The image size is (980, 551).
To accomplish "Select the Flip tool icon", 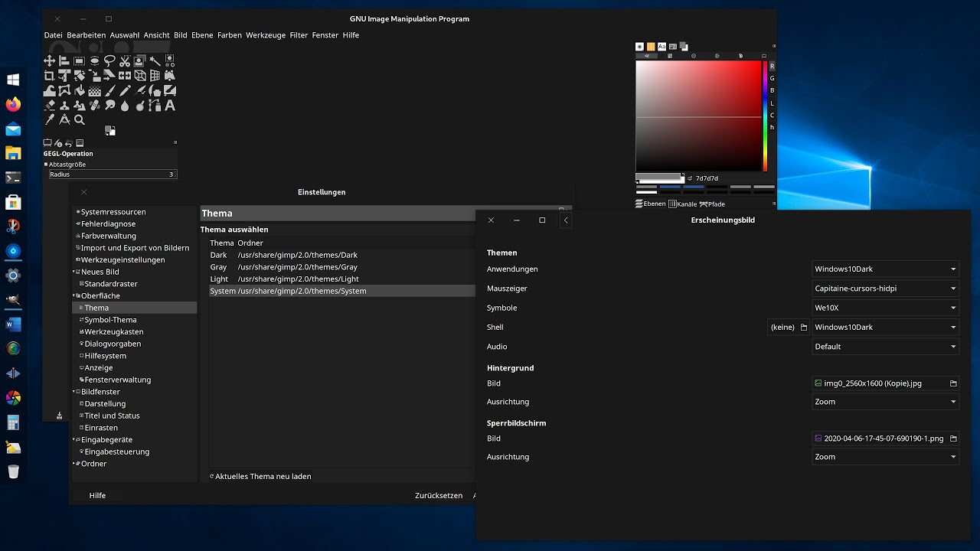I will (x=125, y=75).
